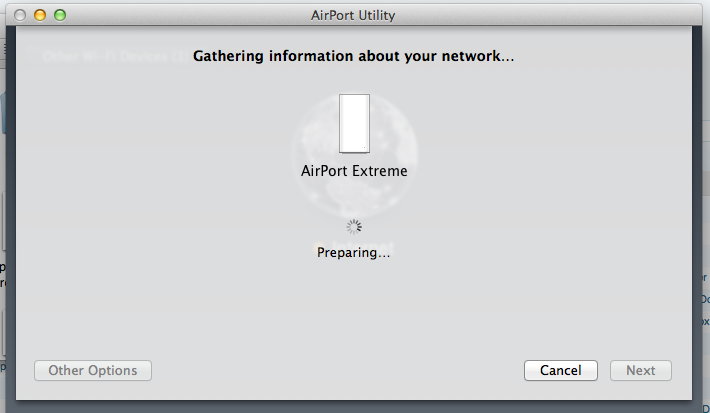Click the background window's right edge text

(705, 299)
